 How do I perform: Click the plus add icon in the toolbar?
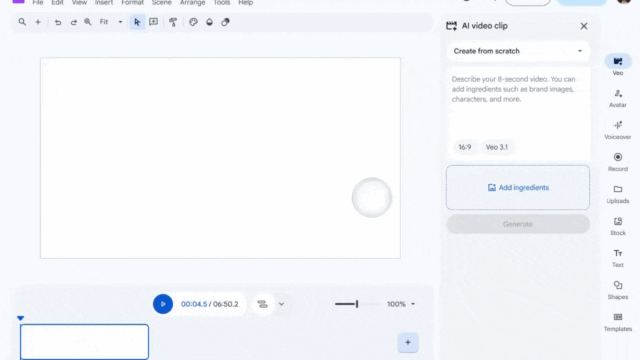[x=38, y=22]
